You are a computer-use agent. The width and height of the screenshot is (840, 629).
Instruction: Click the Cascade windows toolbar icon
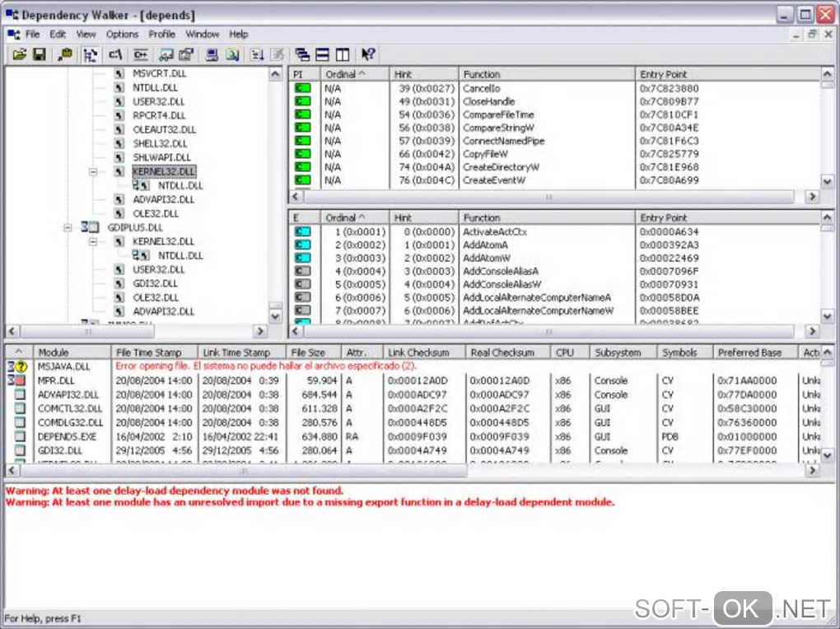click(x=302, y=54)
